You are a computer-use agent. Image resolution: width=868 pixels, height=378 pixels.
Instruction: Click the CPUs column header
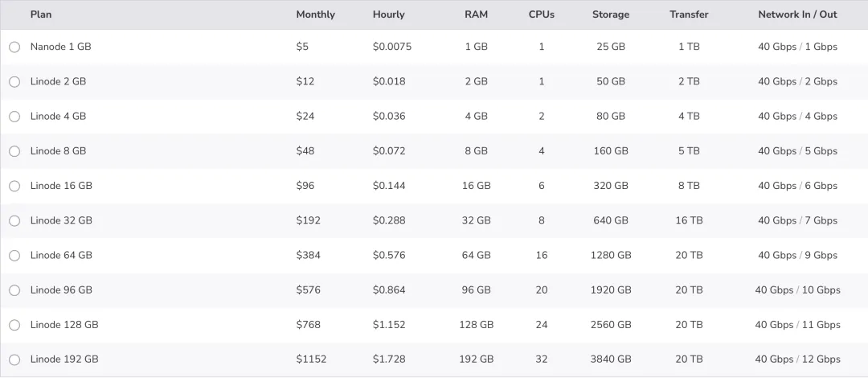coord(542,14)
